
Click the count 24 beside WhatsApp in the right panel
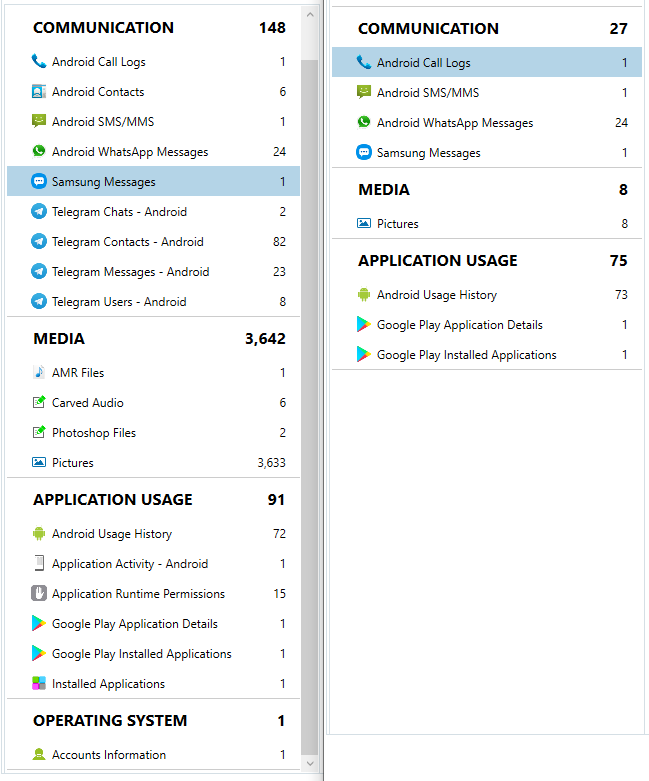pyautogui.click(x=621, y=123)
